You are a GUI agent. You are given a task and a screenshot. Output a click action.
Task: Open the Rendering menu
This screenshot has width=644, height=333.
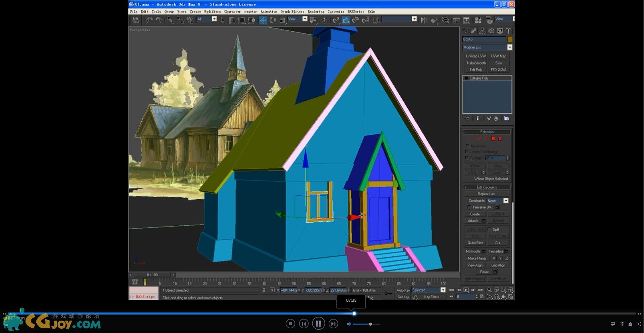pos(316,11)
